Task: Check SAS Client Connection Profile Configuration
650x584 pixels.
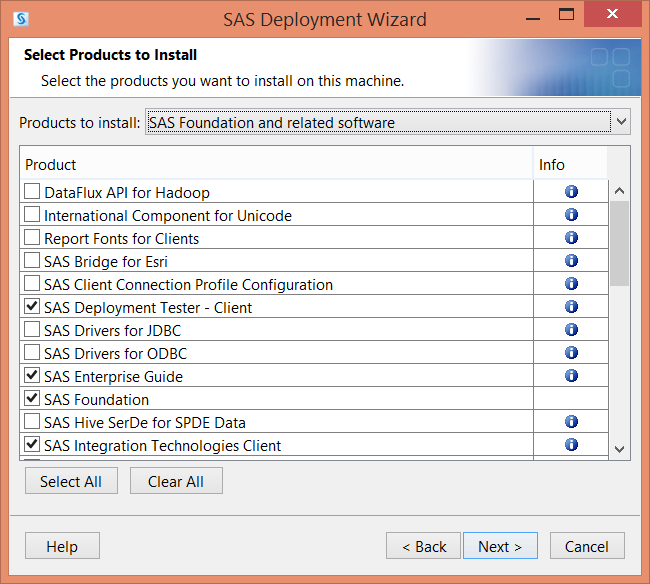Action: [x=32, y=284]
